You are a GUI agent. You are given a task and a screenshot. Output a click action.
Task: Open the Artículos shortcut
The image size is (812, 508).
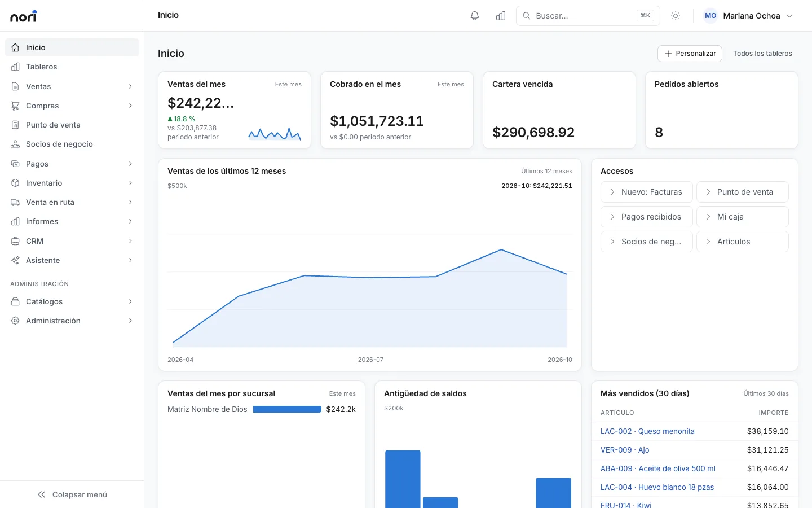click(x=743, y=242)
